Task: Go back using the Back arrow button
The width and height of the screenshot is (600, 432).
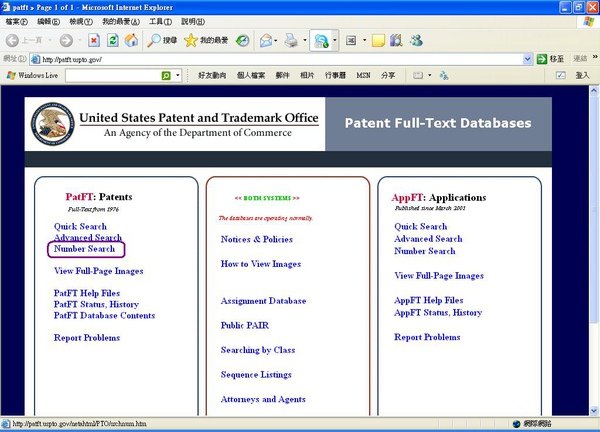Action: pyautogui.click(x=13, y=40)
